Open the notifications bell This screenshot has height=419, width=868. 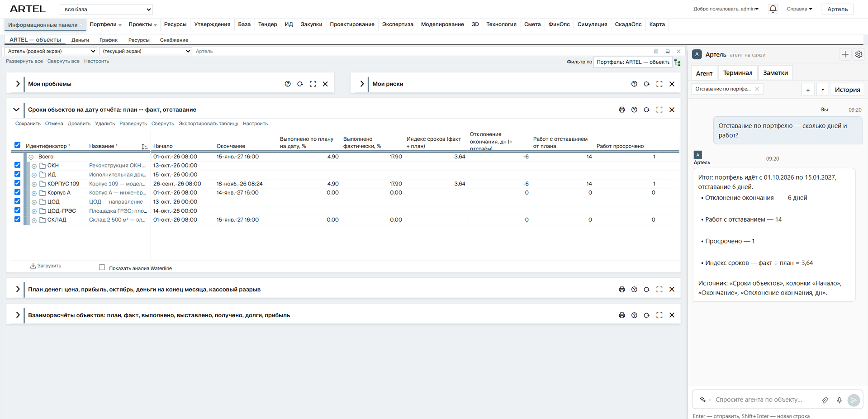(773, 9)
